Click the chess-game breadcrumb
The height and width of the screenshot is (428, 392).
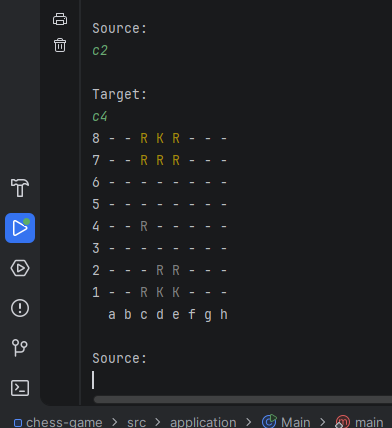(x=58, y=422)
